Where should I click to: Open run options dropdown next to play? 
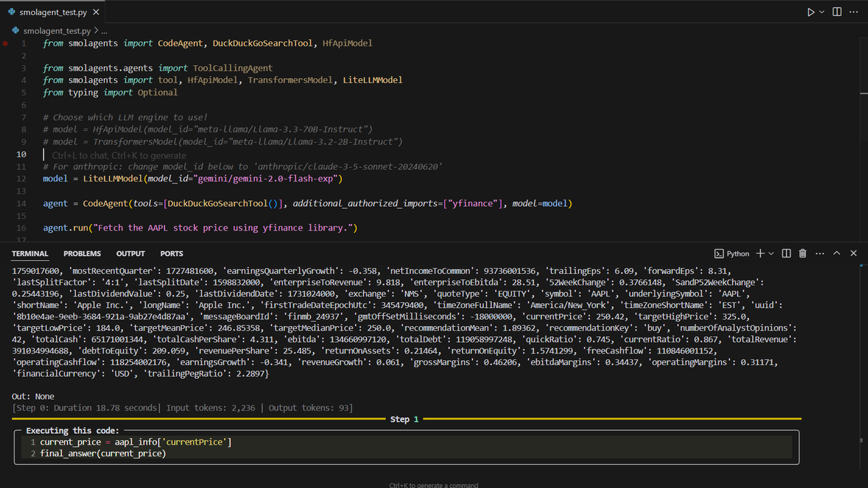point(822,12)
